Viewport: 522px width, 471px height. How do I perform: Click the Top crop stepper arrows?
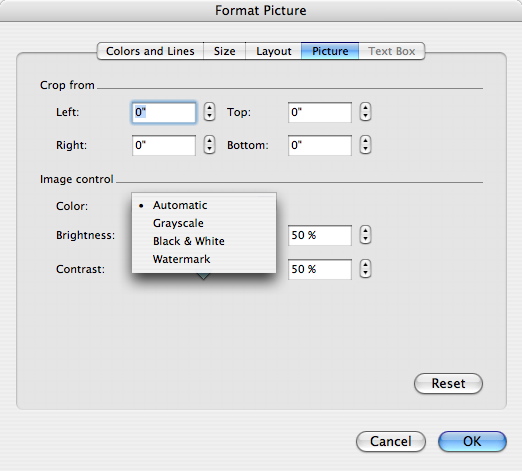(365, 112)
